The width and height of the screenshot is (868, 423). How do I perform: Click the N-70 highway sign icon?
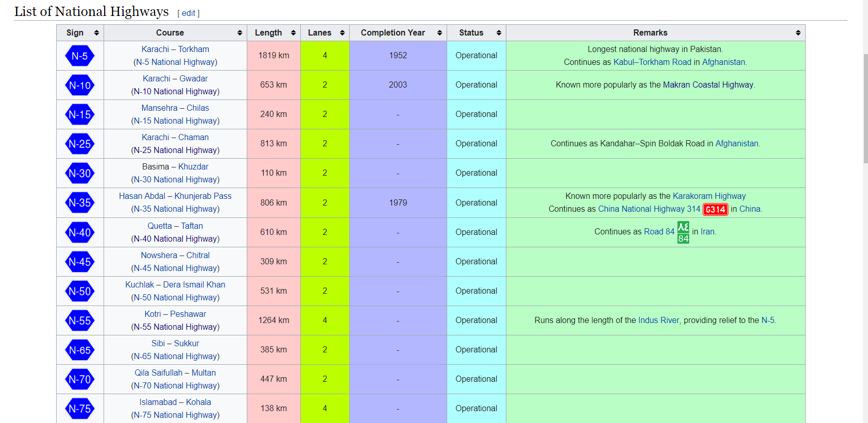[x=80, y=379]
